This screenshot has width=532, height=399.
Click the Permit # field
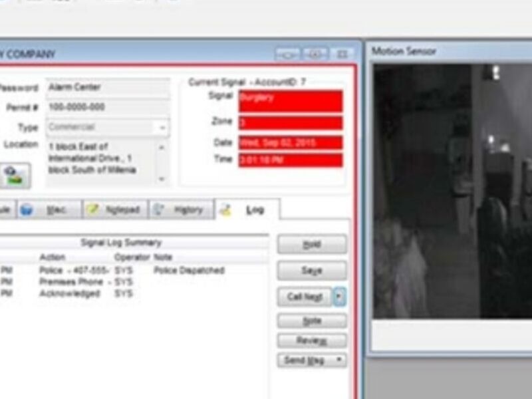[x=108, y=107]
